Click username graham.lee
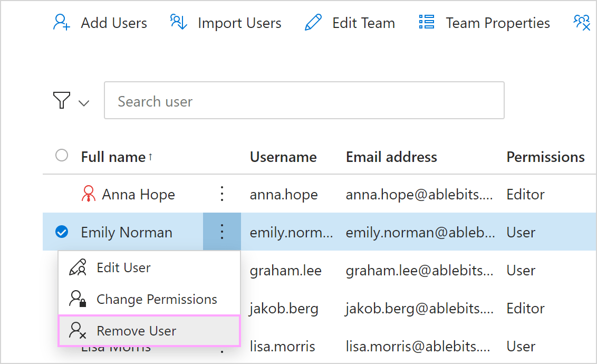 285,271
